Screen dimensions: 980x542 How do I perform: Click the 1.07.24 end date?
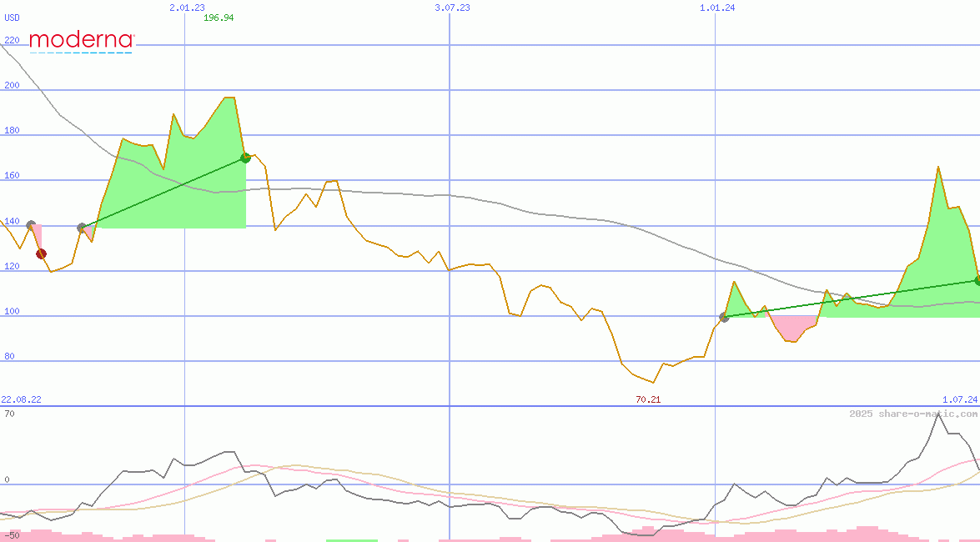coord(960,399)
